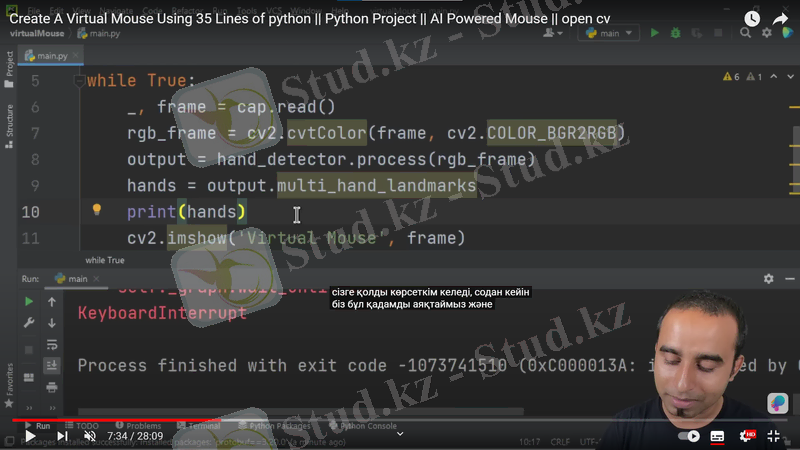
Task: Unmute the video with the speaker icon
Action: tap(90, 436)
